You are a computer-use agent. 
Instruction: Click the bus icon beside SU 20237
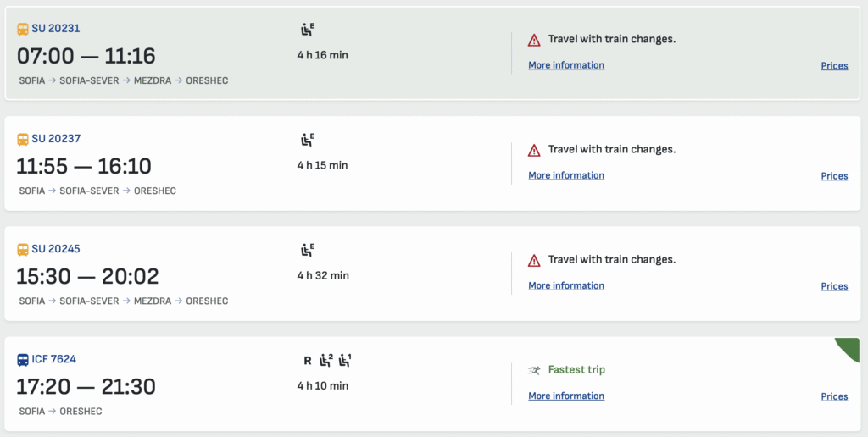click(x=23, y=139)
